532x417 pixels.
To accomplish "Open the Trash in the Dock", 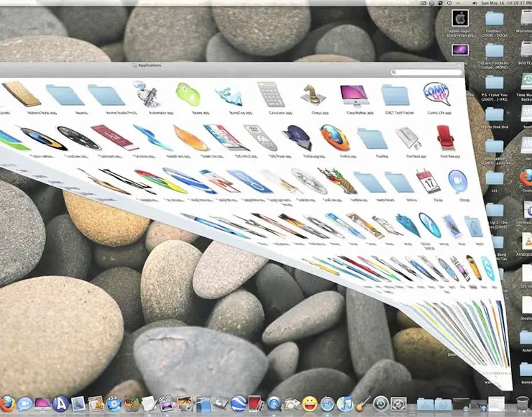I will (523, 404).
